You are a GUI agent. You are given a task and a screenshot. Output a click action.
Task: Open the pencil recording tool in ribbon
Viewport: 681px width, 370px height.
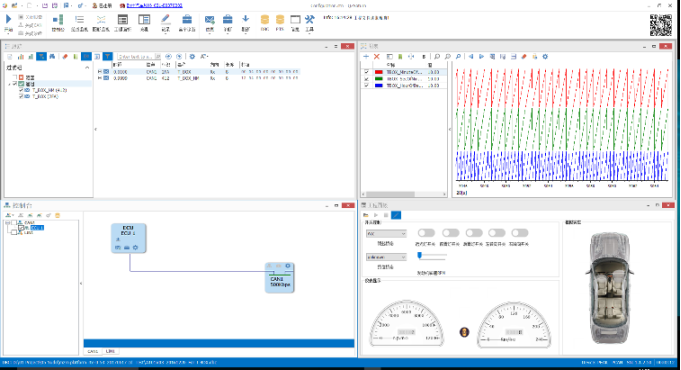coord(165,20)
